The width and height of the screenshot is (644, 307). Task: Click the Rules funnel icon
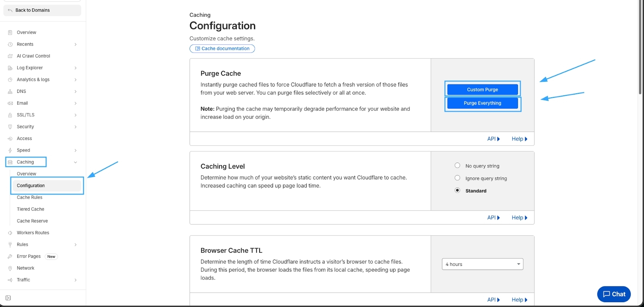[x=10, y=245]
